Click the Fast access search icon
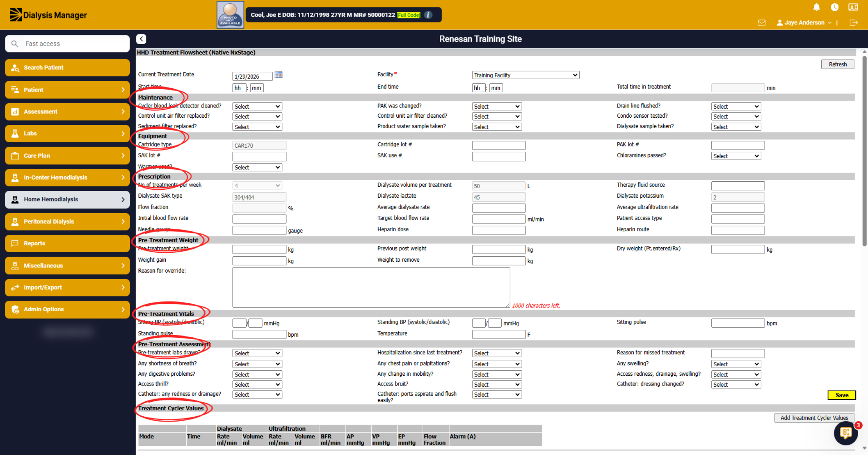 click(x=14, y=44)
